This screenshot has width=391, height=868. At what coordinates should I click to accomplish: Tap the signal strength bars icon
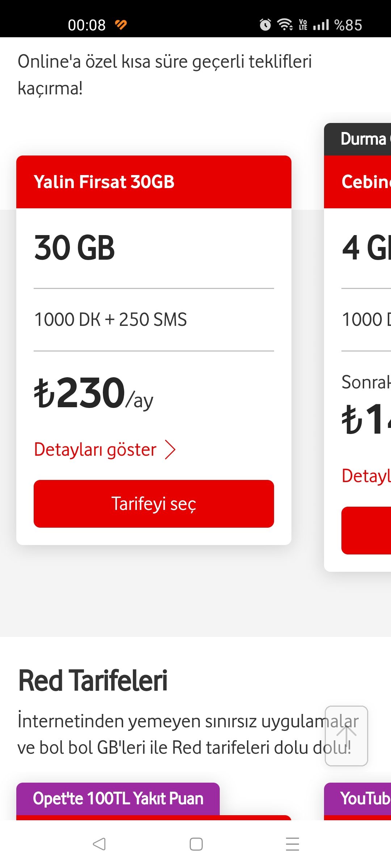pyautogui.click(x=321, y=25)
